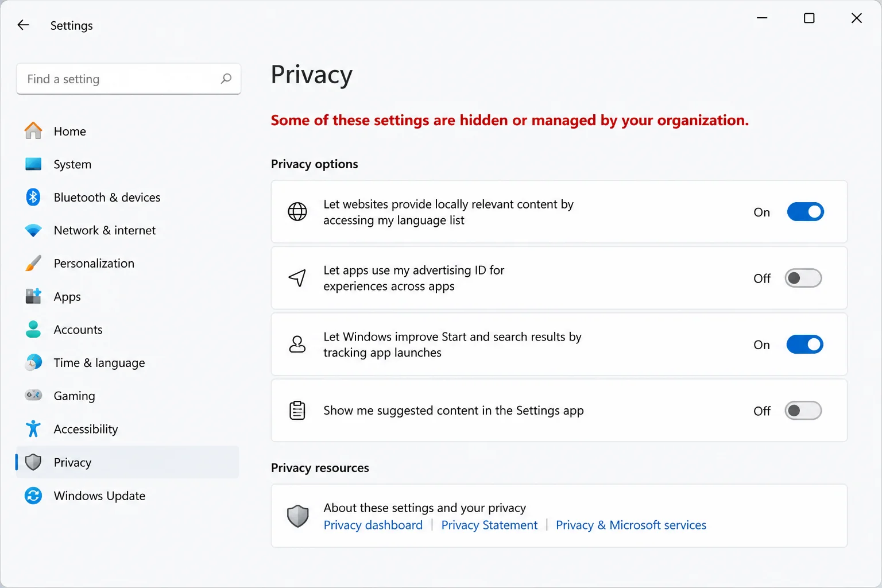Click the large 'Privacy' page title
This screenshot has height=588, width=882.
point(312,75)
